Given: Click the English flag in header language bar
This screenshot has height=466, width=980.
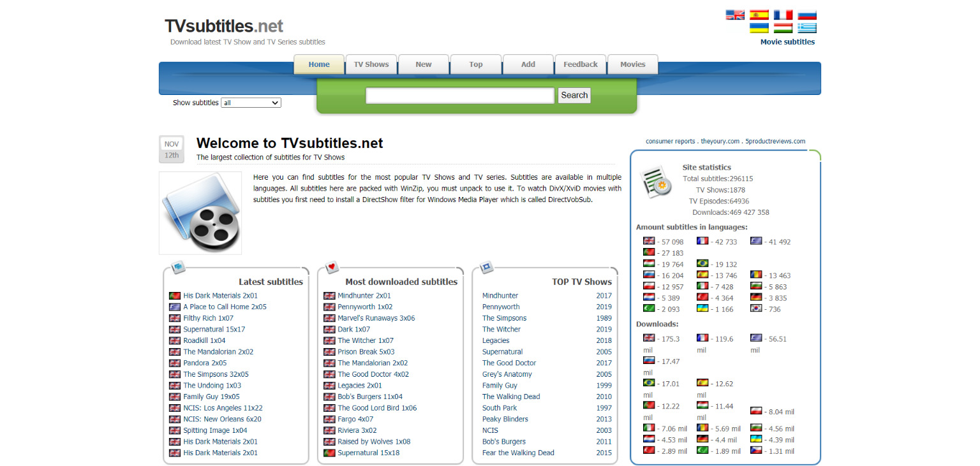Looking at the screenshot, I should (735, 15).
